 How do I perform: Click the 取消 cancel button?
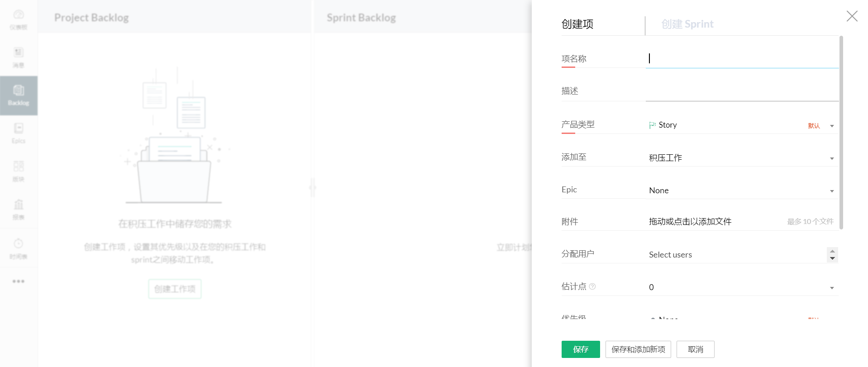tap(695, 349)
